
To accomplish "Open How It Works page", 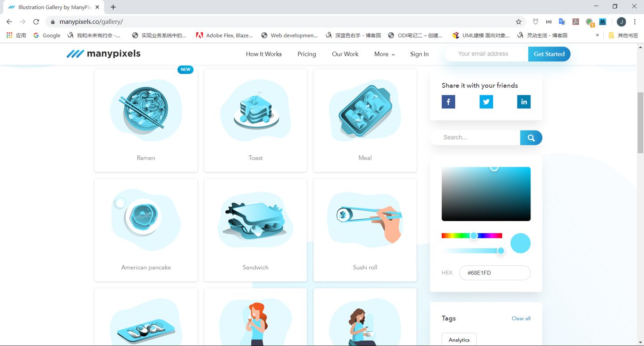I will pos(264,54).
